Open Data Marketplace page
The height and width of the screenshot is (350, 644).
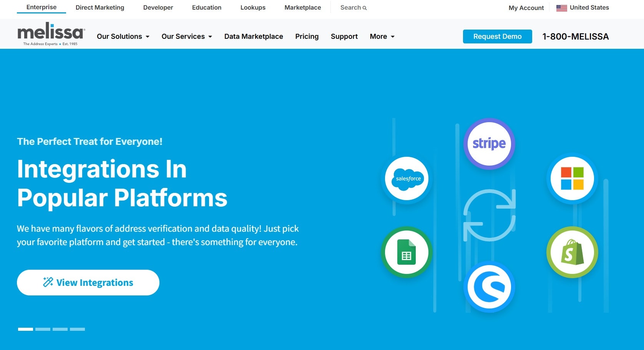tap(254, 36)
